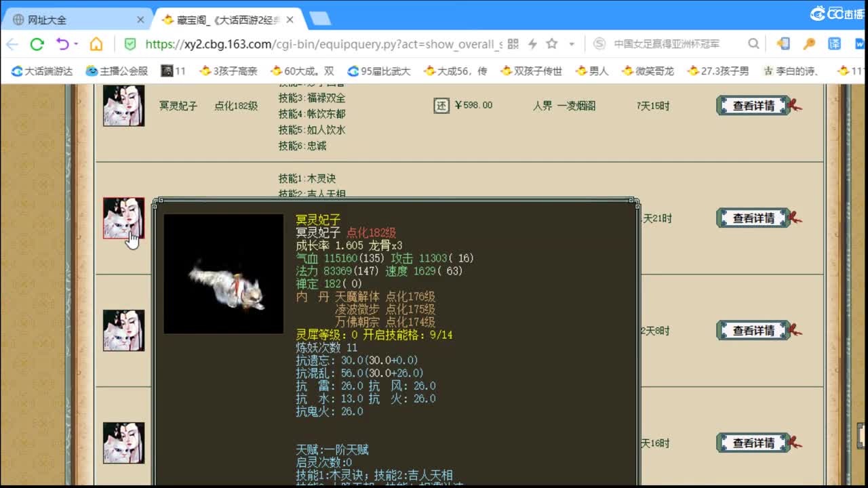The height and width of the screenshot is (488, 868).
Task: Bookmark this page with the star icon
Action: tap(552, 44)
